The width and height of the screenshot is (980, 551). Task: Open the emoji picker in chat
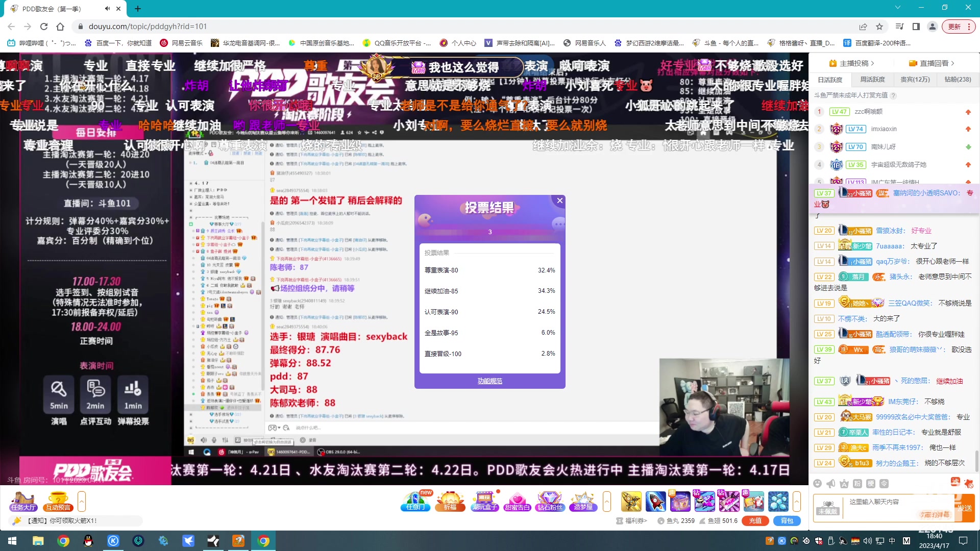(x=818, y=484)
